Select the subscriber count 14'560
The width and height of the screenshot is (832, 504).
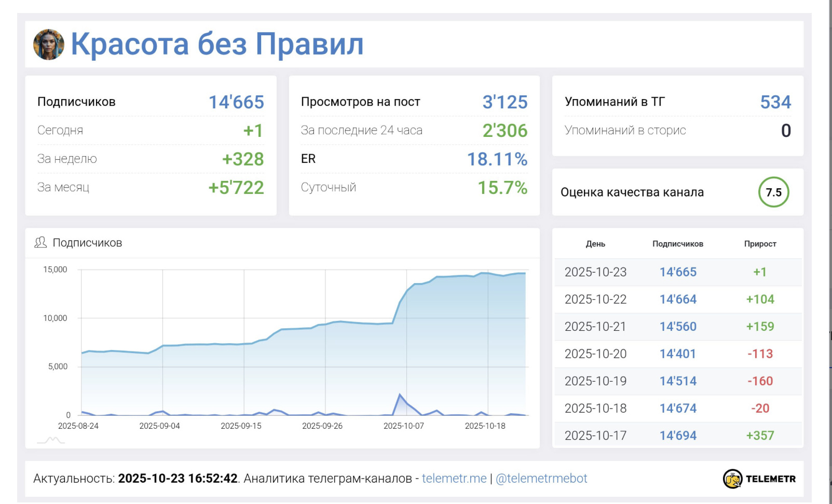click(x=678, y=327)
